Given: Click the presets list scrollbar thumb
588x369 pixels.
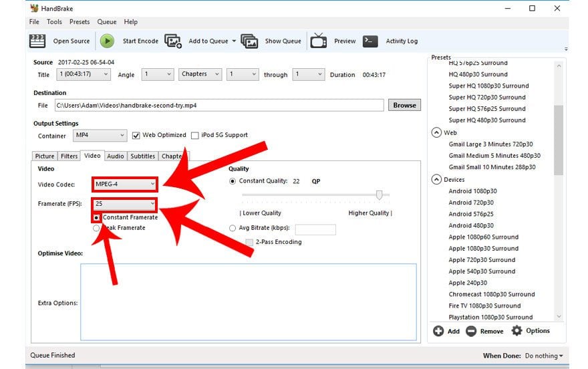Looking at the screenshot, I should (x=559, y=140).
